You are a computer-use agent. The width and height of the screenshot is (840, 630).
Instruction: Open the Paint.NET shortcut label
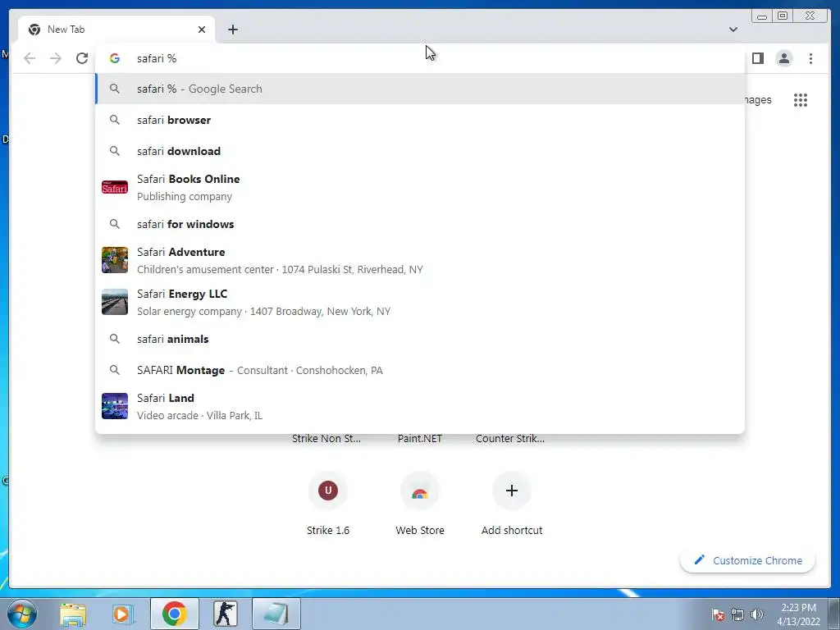(x=420, y=438)
